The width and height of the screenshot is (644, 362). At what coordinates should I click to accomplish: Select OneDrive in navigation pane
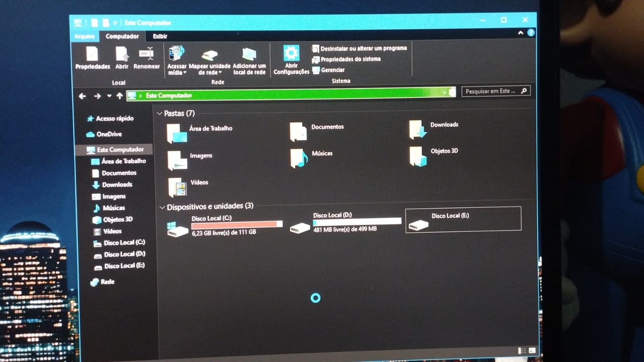pos(104,134)
